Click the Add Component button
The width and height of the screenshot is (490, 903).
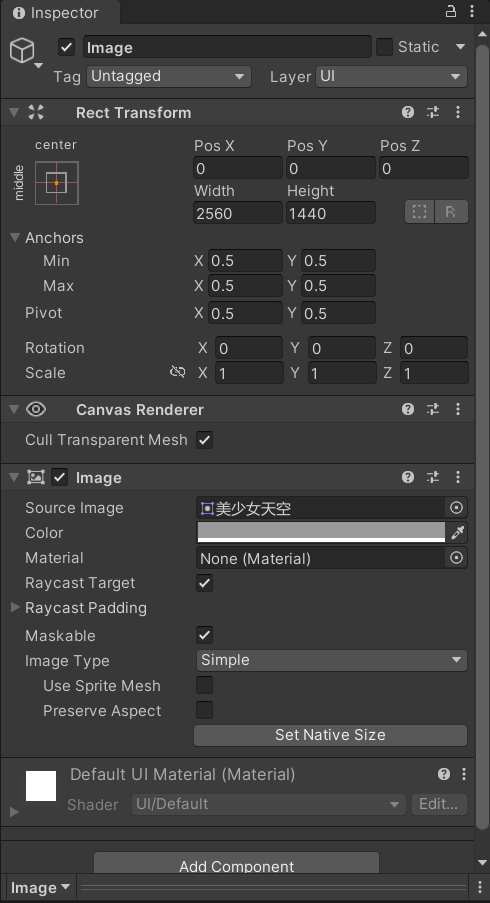pos(237,866)
